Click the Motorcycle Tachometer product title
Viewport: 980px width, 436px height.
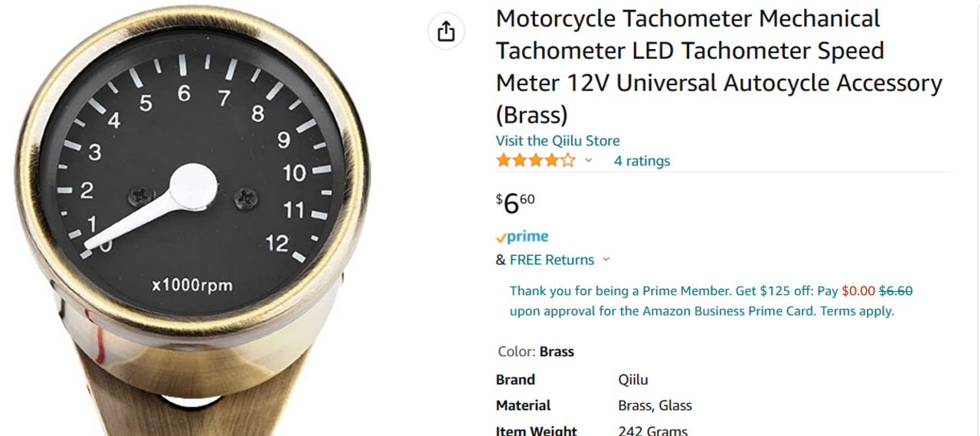point(718,67)
